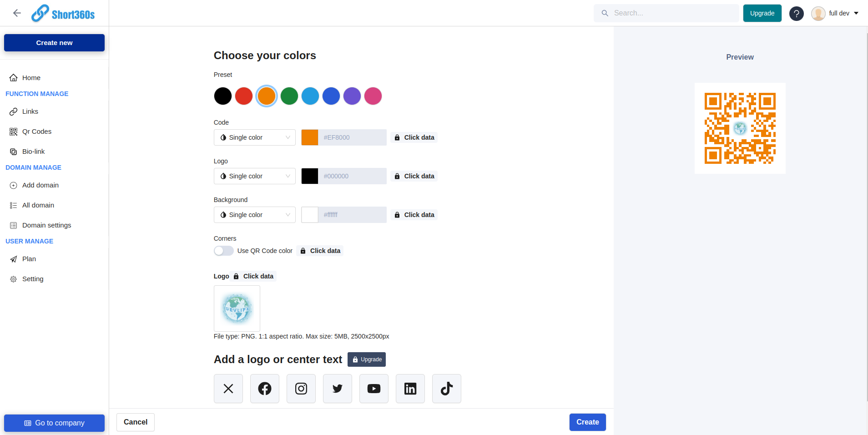Image resolution: width=868 pixels, height=435 pixels.
Task: Click the #ffffff background hex field
Action: pos(353,215)
